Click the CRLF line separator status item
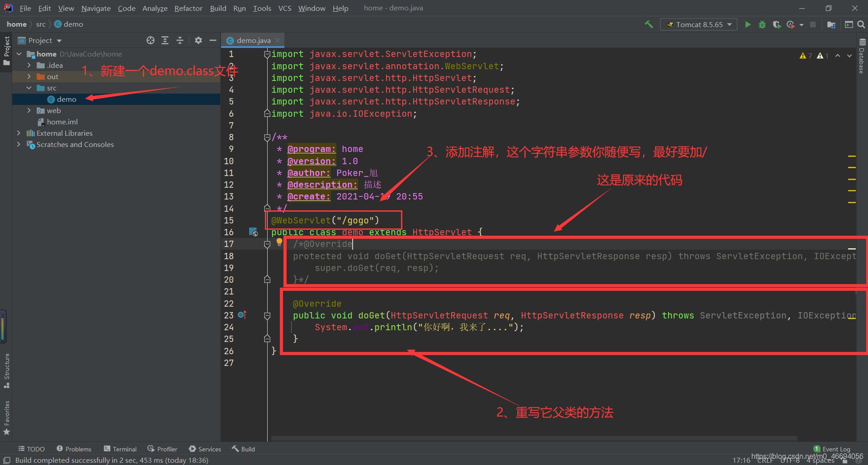 click(x=765, y=460)
